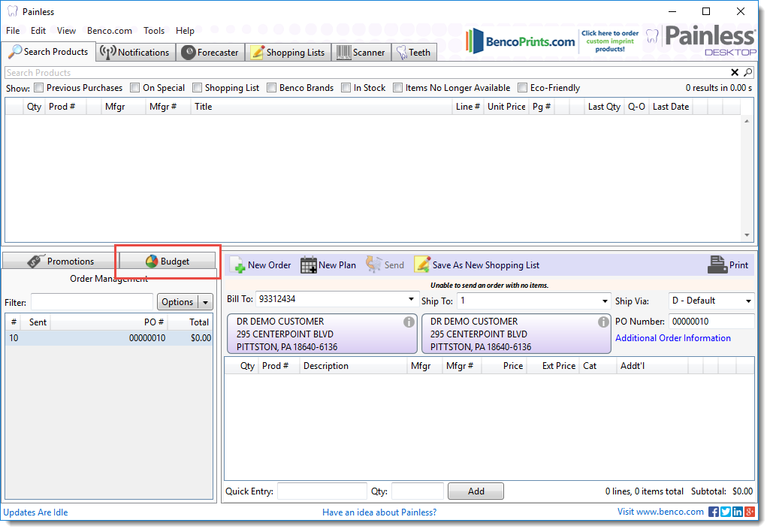Image resolution: width=770 pixels, height=532 pixels.
Task: Click the Promotions tag icon
Action: click(x=35, y=261)
